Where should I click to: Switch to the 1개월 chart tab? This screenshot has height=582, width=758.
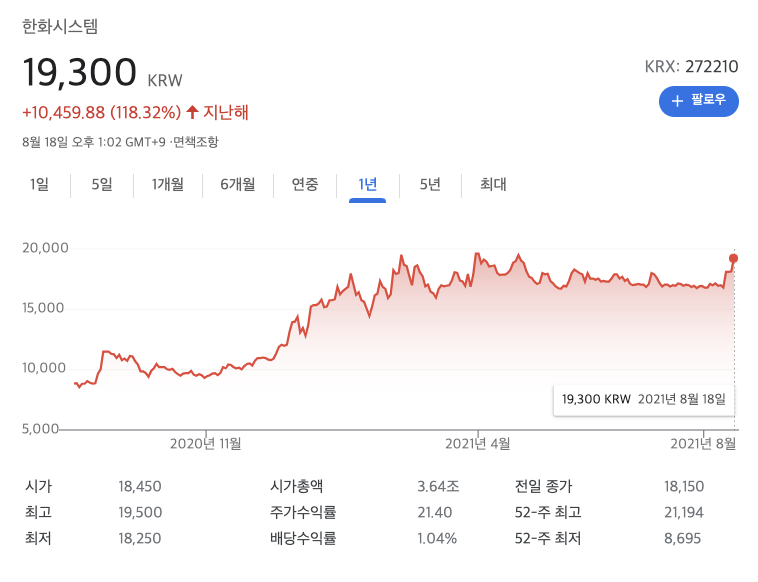point(167,184)
